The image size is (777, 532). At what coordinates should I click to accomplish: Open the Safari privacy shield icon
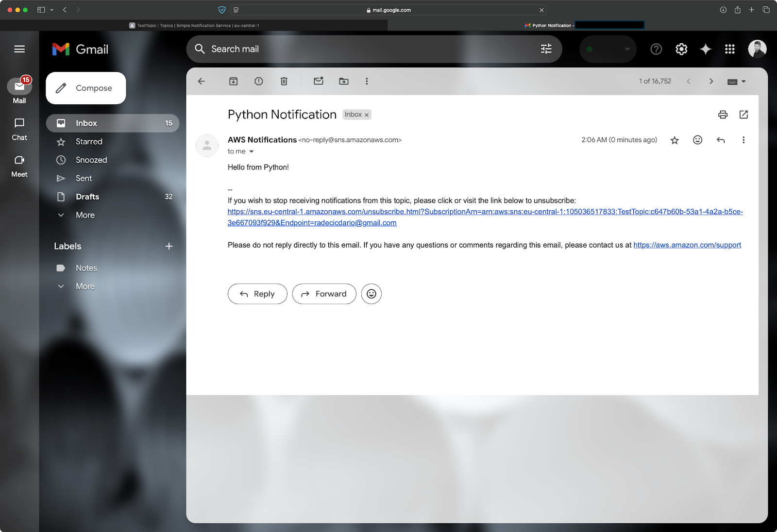(222, 10)
